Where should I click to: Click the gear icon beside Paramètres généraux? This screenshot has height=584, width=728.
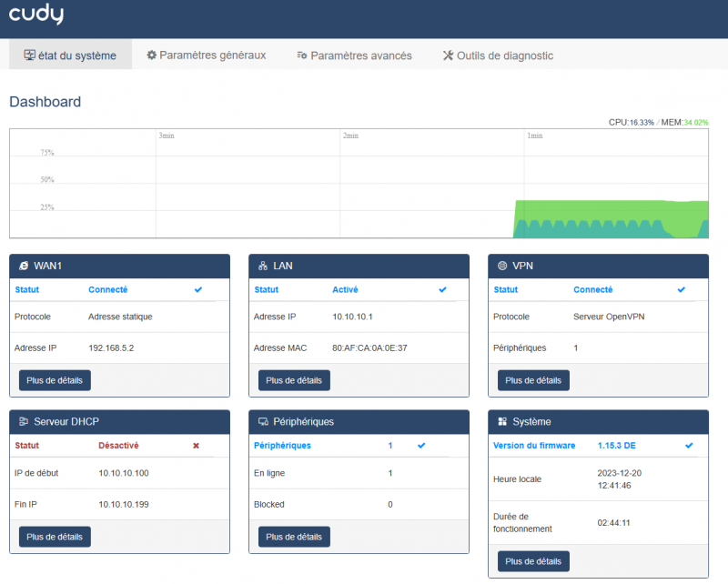(150, 55)
